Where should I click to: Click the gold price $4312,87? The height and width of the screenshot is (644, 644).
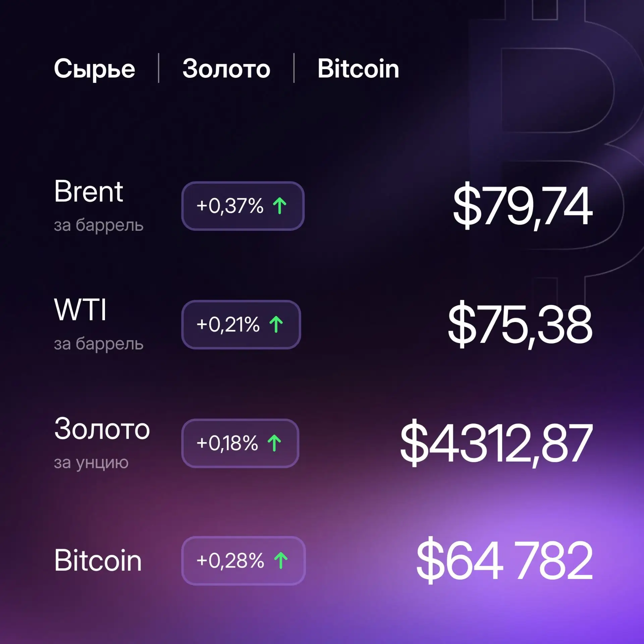496,443
